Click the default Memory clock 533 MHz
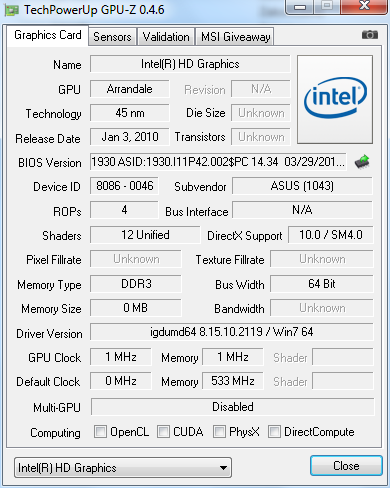The width and height of the screenshot is (390, 488). point(233,381)
